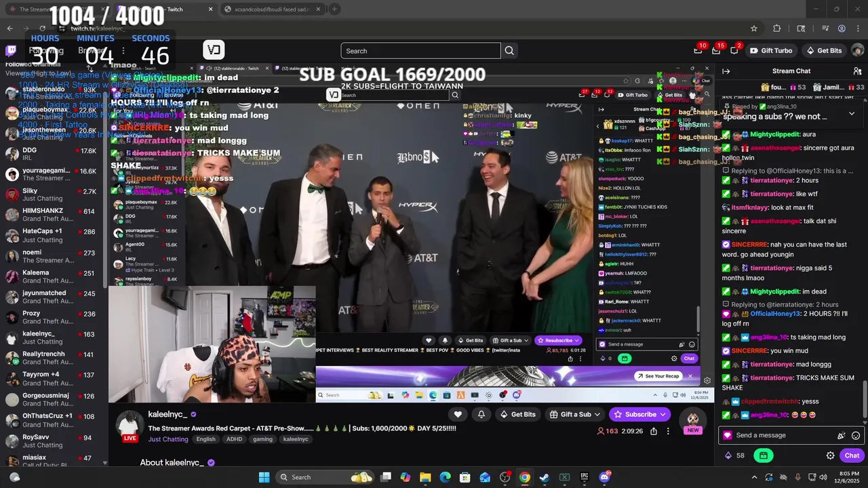Close the kaleelnyc Twitch browser tab
The width and height of the screenshot is (868, 488).
click(210, 9)
